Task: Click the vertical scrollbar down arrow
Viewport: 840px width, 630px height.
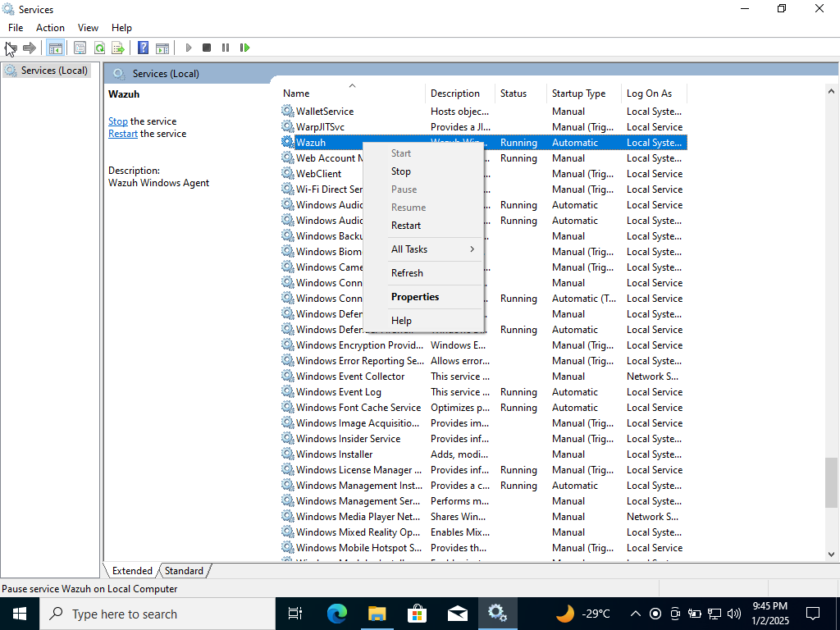Action: click(831, 555)
